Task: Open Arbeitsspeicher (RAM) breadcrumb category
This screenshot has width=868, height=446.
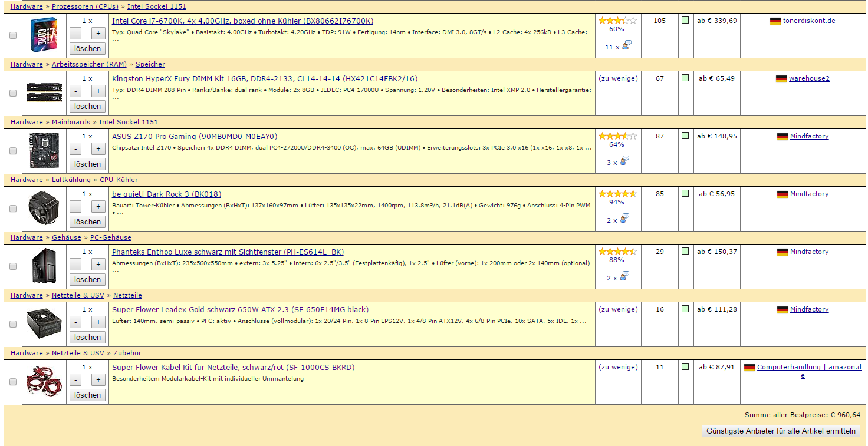Action: coord(89,64)
